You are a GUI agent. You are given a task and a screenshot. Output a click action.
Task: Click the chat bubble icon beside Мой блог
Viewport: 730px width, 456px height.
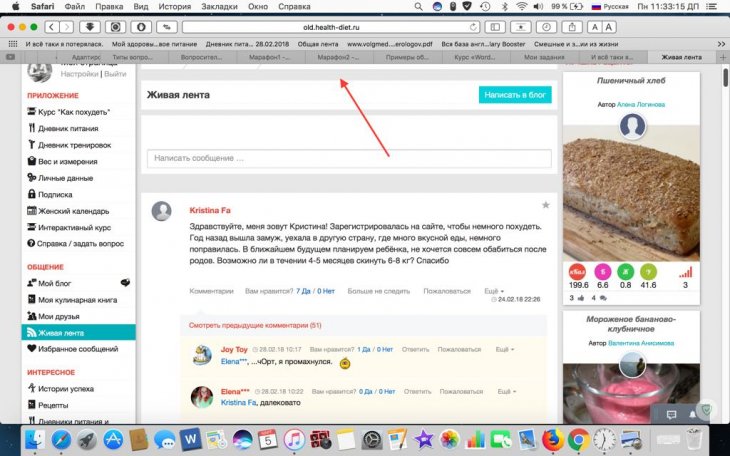click(125, 283)
